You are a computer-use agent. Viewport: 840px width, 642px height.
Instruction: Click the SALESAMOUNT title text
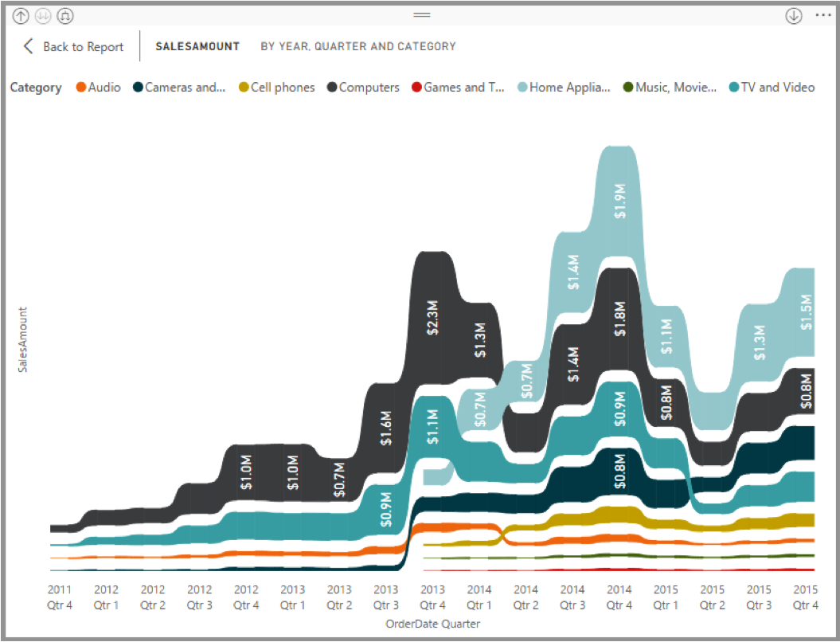[197, 47]
